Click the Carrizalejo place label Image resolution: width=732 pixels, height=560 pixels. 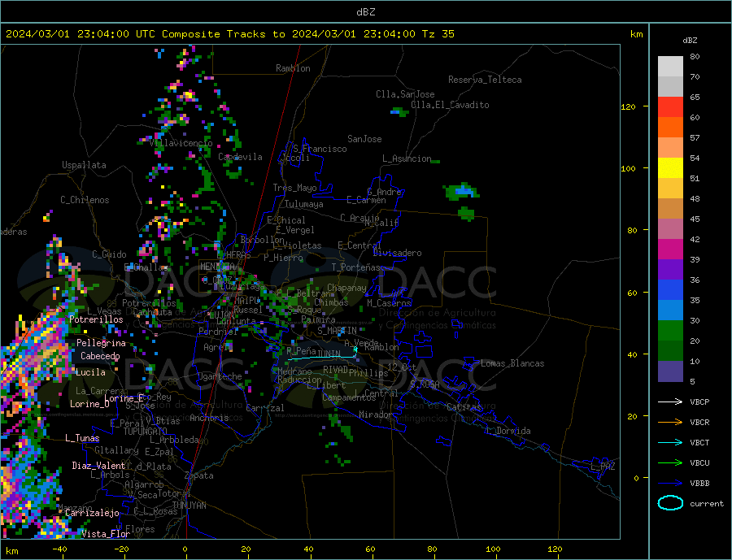[93, 513]
